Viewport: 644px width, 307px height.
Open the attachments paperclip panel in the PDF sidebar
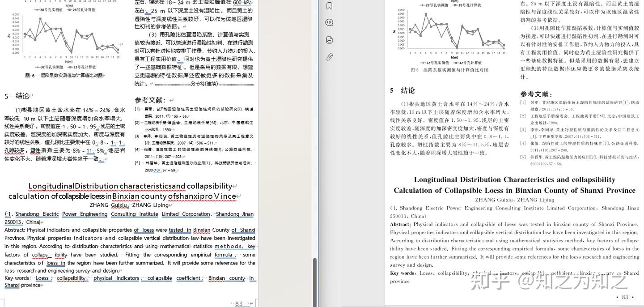(330, 57)
